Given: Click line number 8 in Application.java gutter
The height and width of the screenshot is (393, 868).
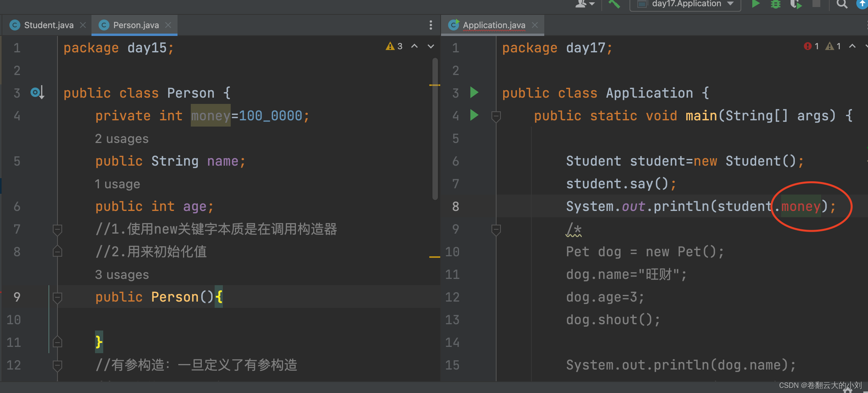Looking at the screenshot, I should point(456,206).
